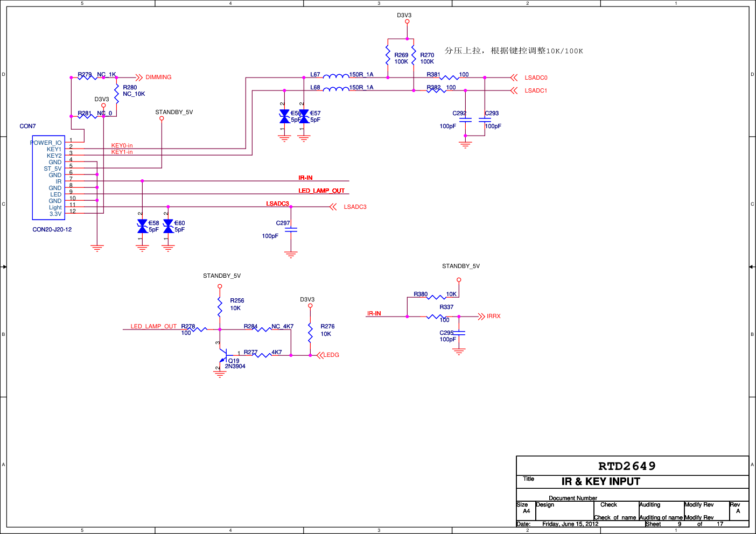
Task: Select the E57 TVS diode symbol
Action: 304,116
